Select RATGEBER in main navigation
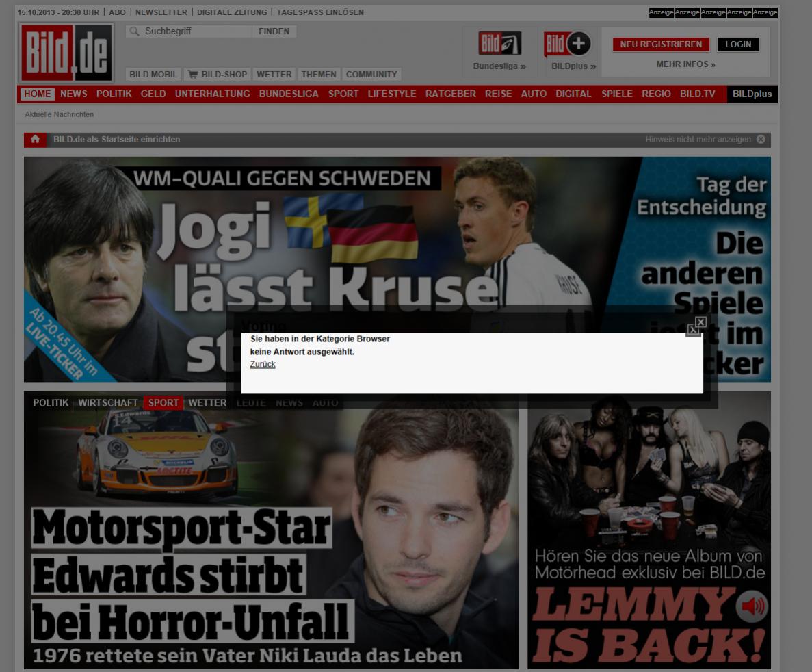 coord(451,94)
